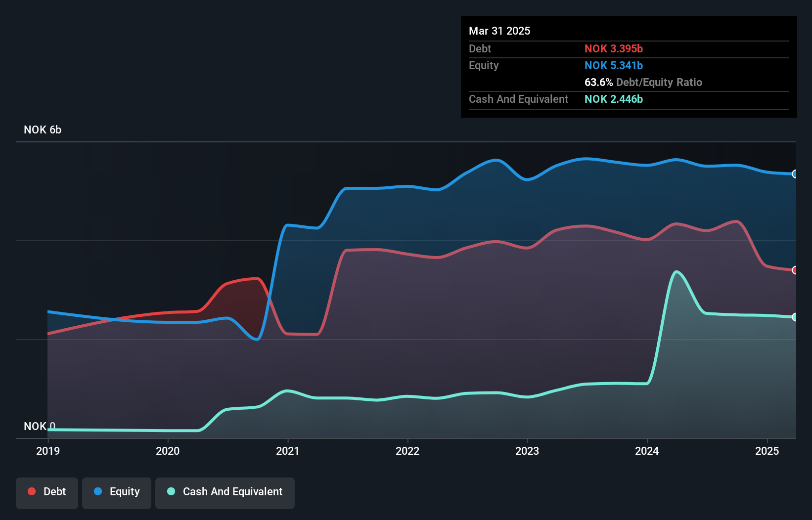The image size is (812, 520).
Task: Select the 2024 x-axis label
Action: click(x=647, y=451)
